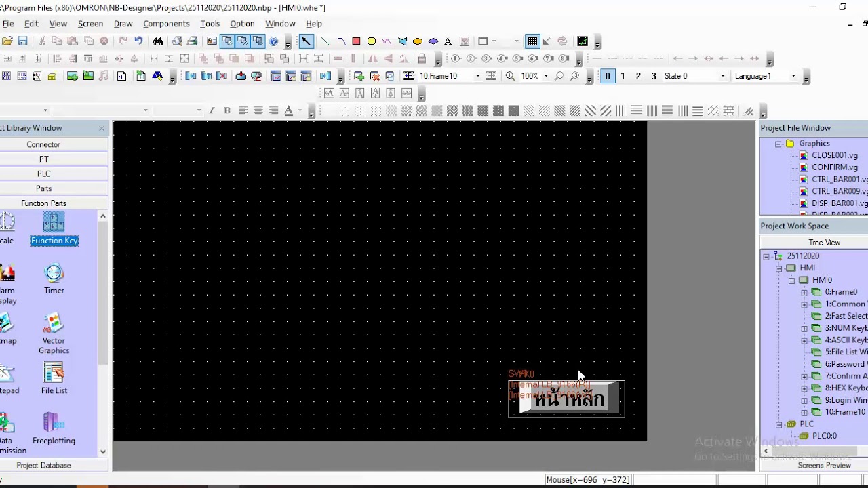Open the Function Parts library section
868x488 pixels.
(x=43, y=203)
